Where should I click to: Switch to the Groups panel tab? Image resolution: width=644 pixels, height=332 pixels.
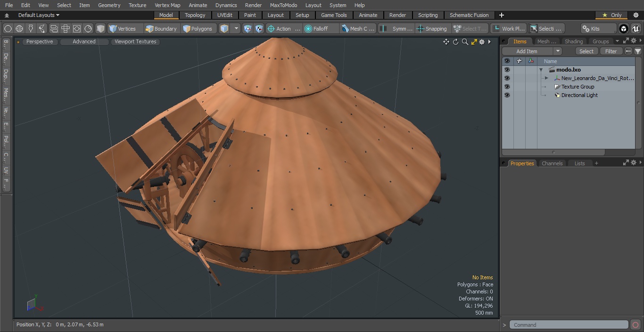601,41
